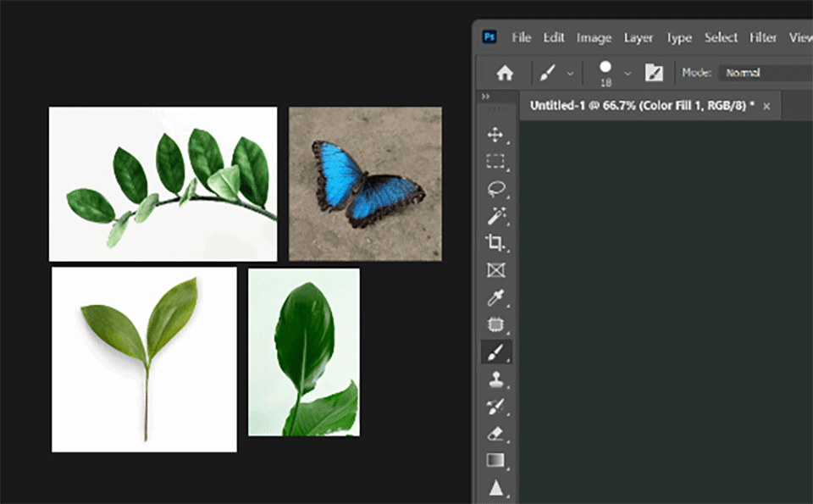Select the Frame tool
Viewport: 813px width, 504px height.
[495, 270]
